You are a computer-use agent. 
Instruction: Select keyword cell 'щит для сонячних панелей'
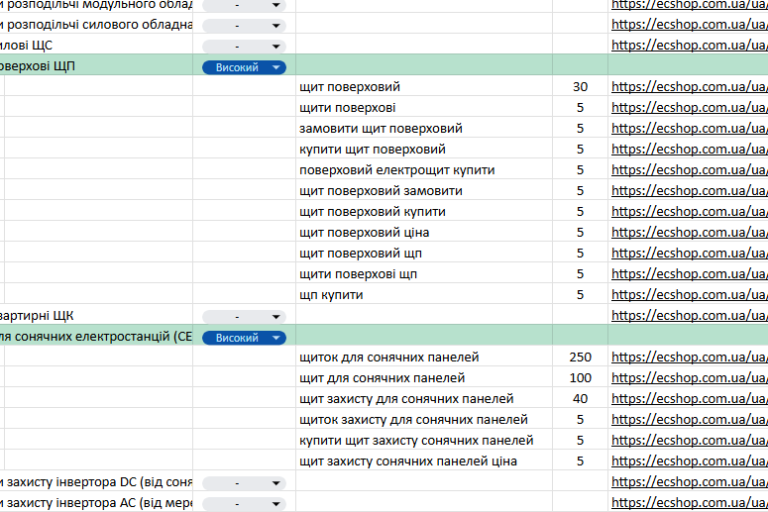pos(424,378)
